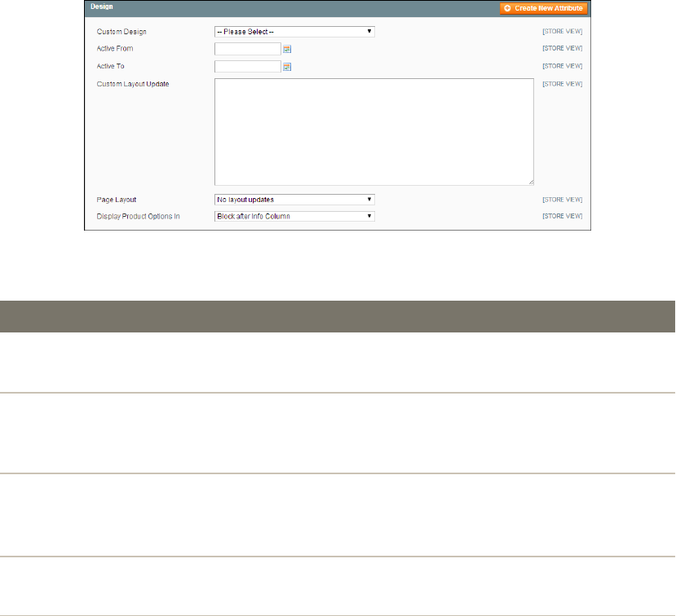
Task: Click the Display Product Options In label
Action: (x=139, y=216)
